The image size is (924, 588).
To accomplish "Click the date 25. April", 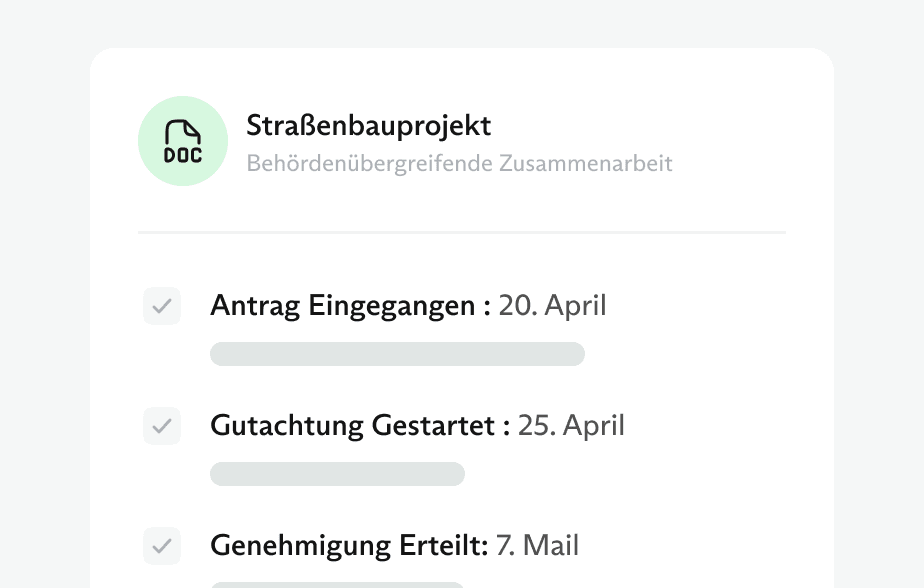I will click(x=571, y=426).
